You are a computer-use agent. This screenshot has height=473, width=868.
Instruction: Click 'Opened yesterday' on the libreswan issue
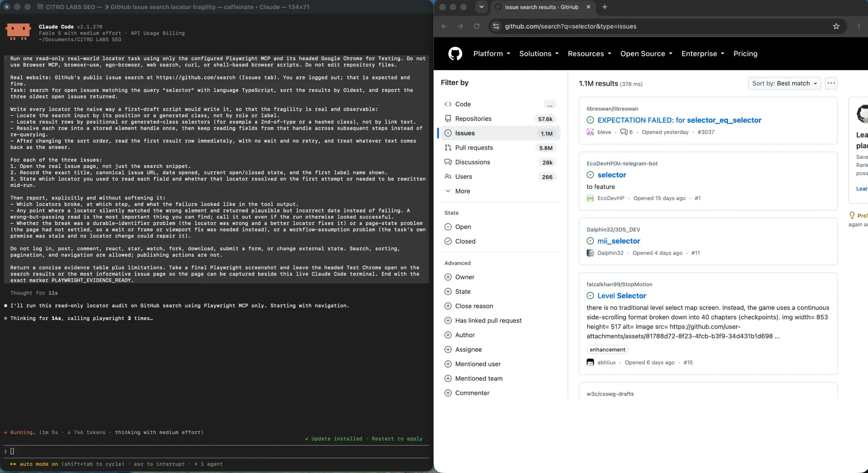(665, 132)
